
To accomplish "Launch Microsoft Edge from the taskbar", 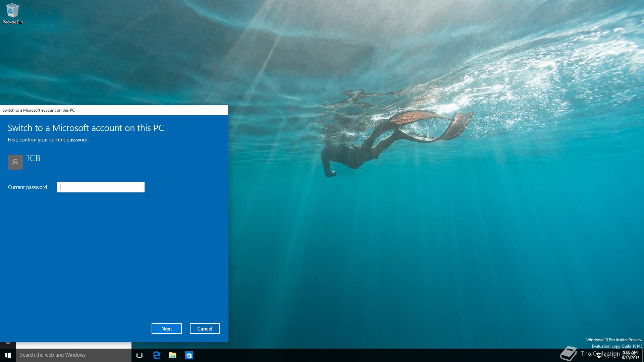I will pyautogui.click(x=156, y=355).
